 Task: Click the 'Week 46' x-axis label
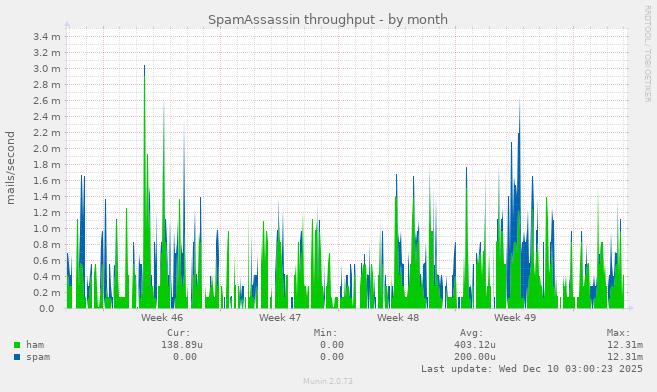162,317
